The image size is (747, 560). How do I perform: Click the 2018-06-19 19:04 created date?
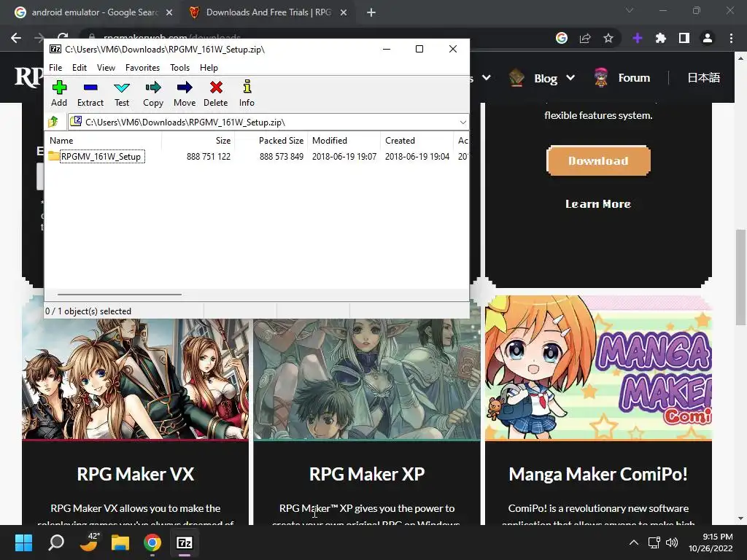tap(417, 156)
